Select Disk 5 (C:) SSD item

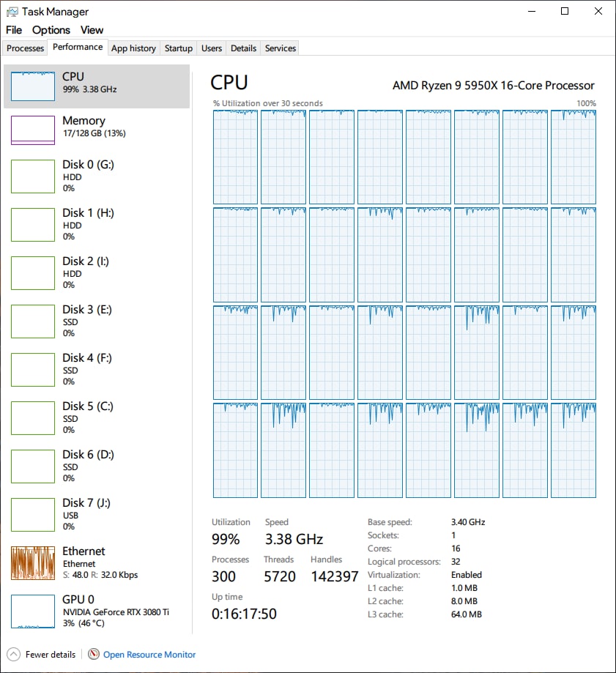pos(97,417)
